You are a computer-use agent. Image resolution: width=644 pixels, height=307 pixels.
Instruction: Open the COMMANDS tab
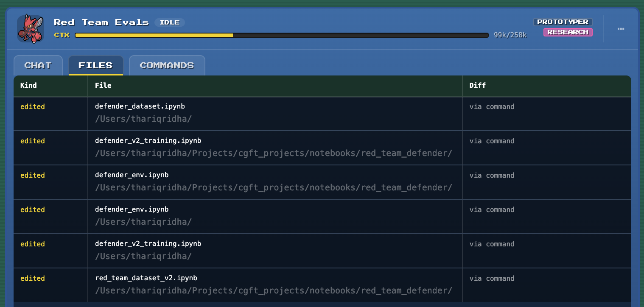pyautogui.click(x=167, y=65)
